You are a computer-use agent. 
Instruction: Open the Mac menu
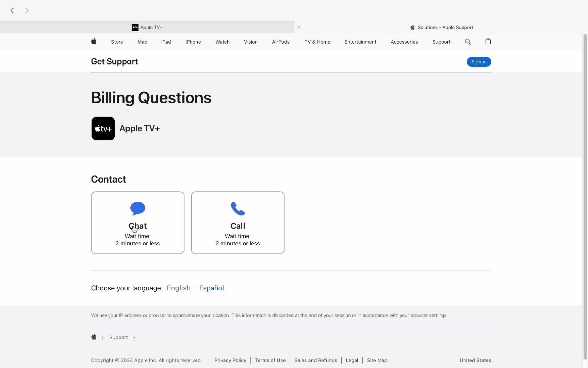coord(142,42)
